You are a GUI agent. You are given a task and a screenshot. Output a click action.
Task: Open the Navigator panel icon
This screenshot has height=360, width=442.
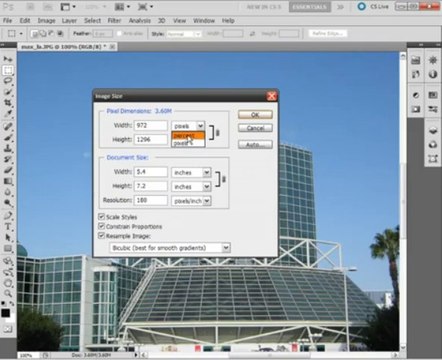click(433, 60)
